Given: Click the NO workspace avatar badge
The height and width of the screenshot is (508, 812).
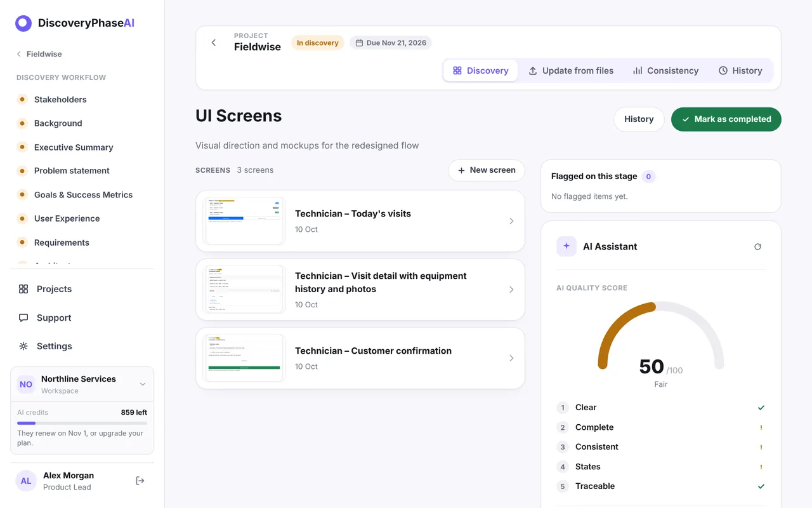Looking at the screenshot, I should click(26, 384).
